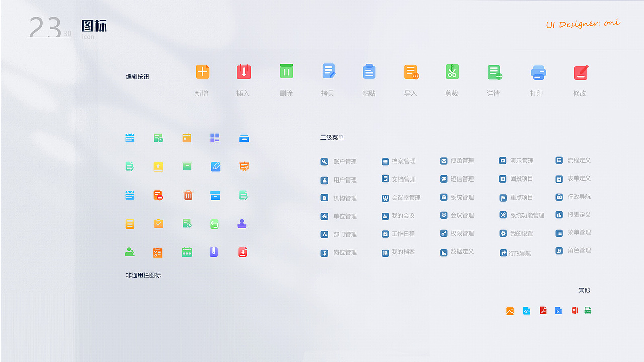Select the 粘贴 paste clipboard icon
644x362 pixels.
(369, 71)
